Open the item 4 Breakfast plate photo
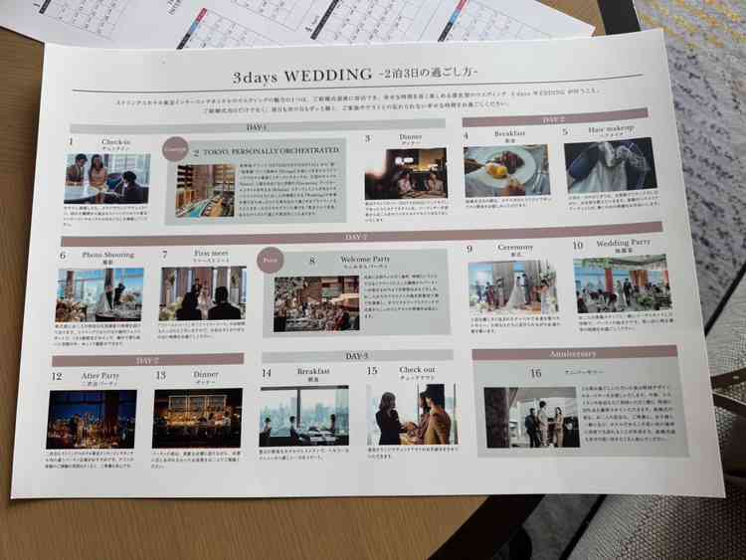 (506, 171)
